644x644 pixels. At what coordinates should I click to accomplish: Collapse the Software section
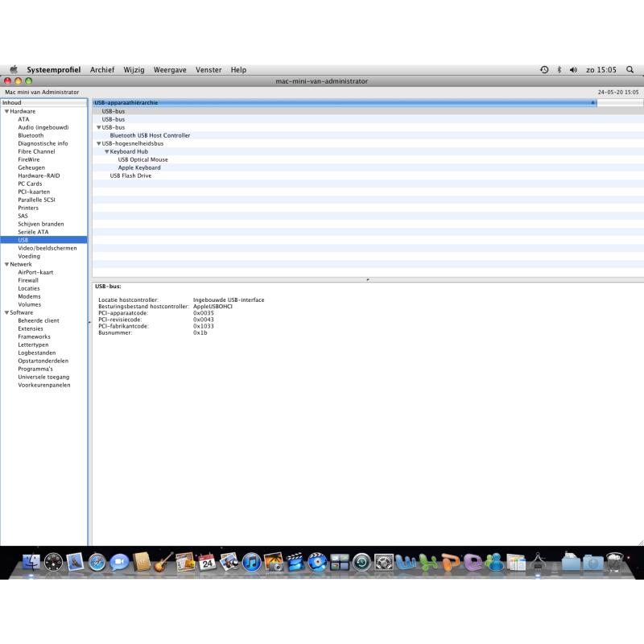pyautogui.click(x=6, y=312)
